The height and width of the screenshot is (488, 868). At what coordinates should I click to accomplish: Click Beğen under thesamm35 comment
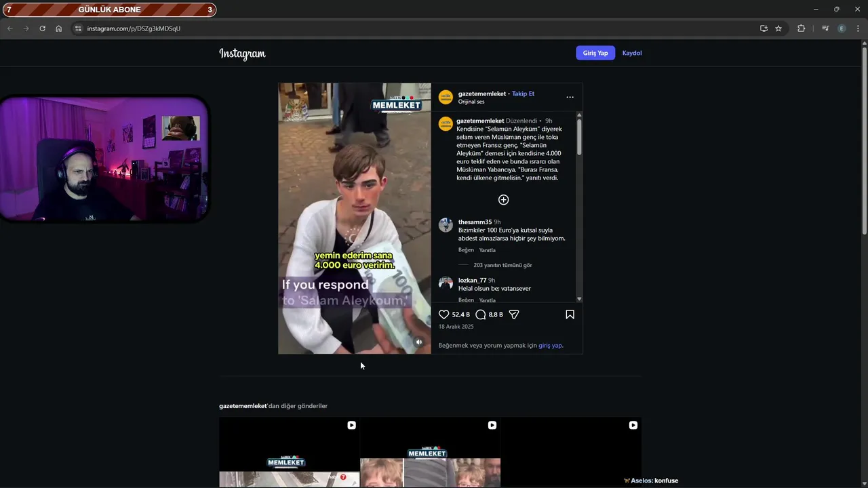(466, 250)
